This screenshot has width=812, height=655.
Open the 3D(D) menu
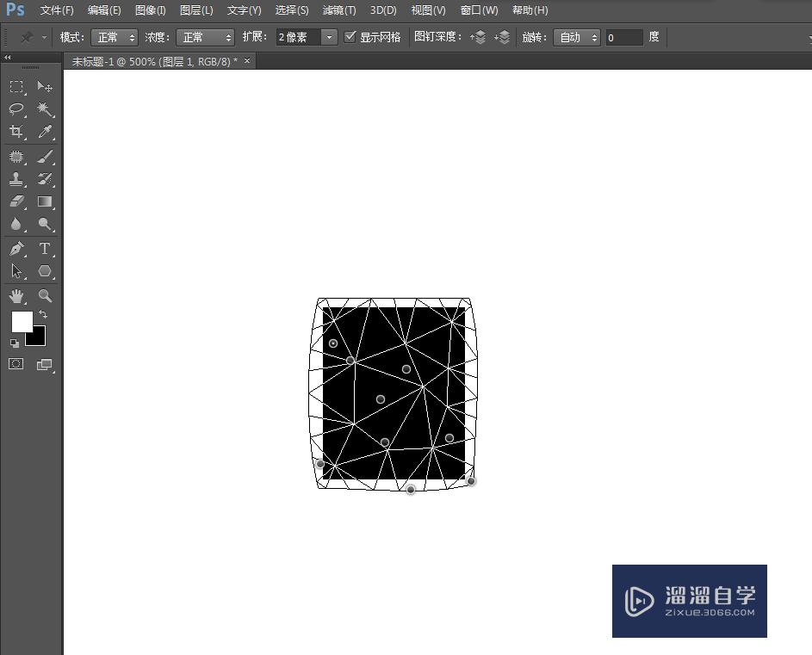383,10
